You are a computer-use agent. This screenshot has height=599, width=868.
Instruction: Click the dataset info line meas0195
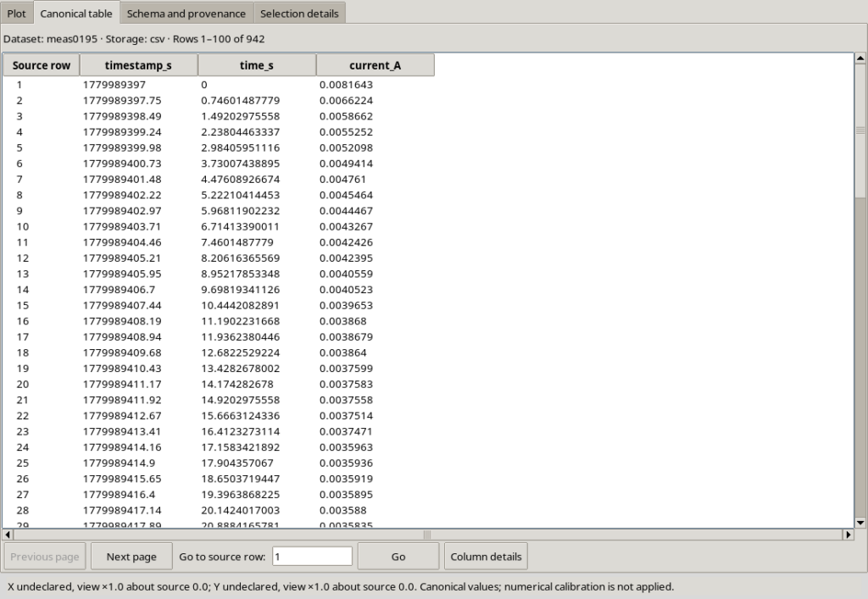(134, 39)
